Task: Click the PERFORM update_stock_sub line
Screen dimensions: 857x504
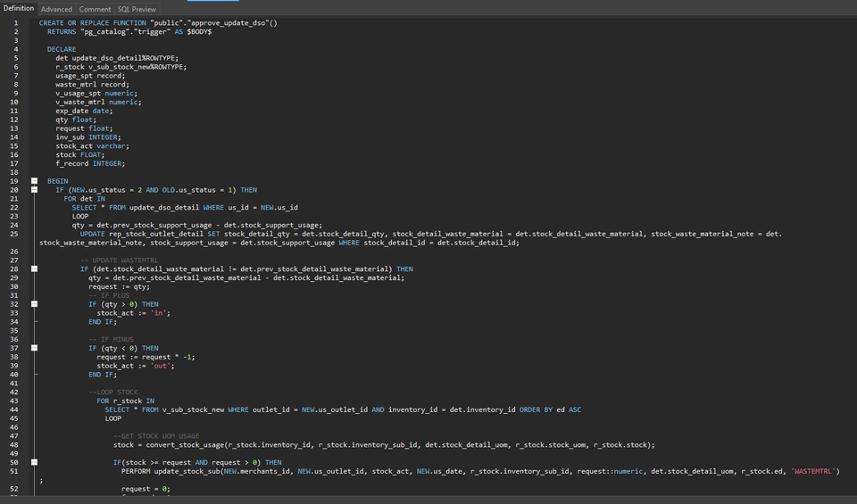Action: pyautogui.click(x=480, y=471)
